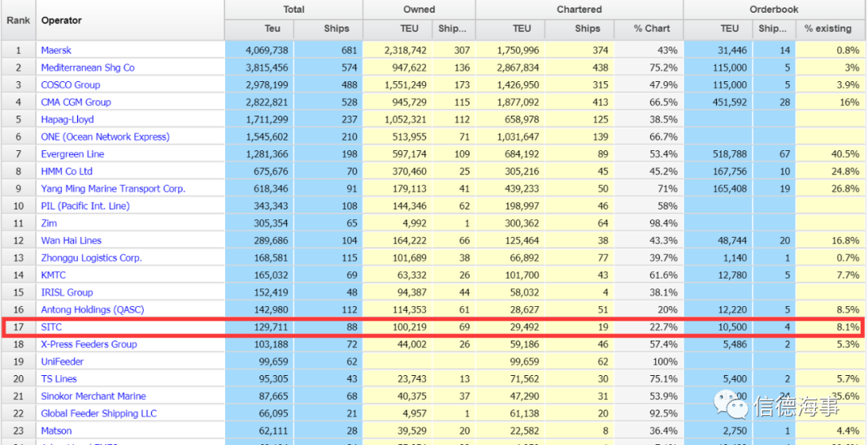The width and height of the screenshot is (868, 445).
Task: Select Zhonggu total Teu 168,581
Action: [x=270, y=258]
